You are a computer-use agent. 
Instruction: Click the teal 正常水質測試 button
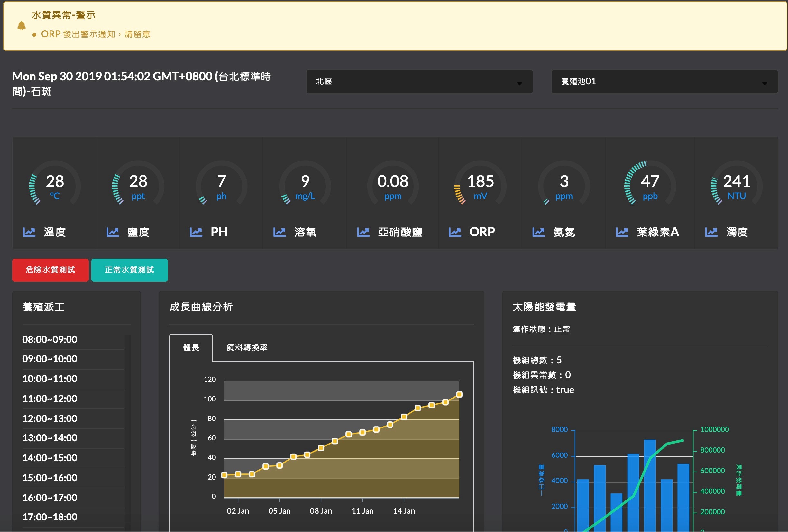pos(130,270)
